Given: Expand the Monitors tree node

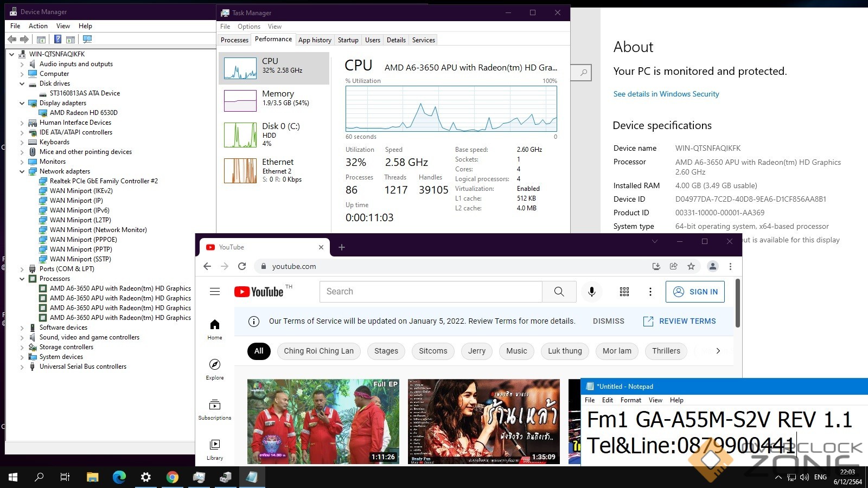Looking at the screenshot, I should point(22,162).
